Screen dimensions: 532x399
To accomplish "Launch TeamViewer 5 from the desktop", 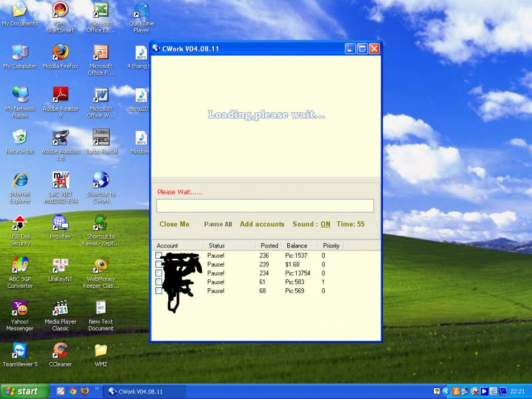I will pos(20,351).
